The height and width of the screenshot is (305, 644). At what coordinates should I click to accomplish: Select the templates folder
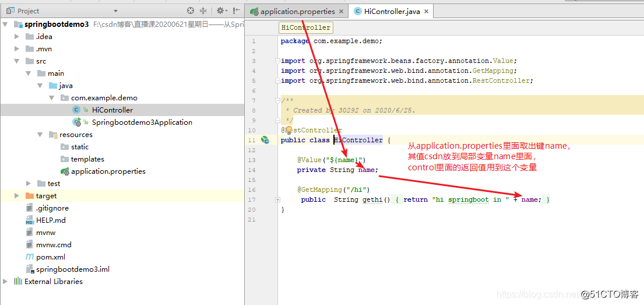coord(87,159)
